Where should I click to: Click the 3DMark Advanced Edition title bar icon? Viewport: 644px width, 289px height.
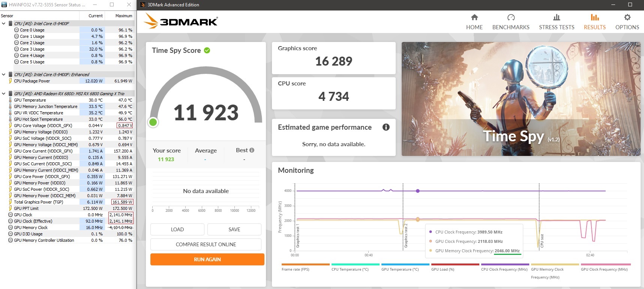[x=143, y=4]
